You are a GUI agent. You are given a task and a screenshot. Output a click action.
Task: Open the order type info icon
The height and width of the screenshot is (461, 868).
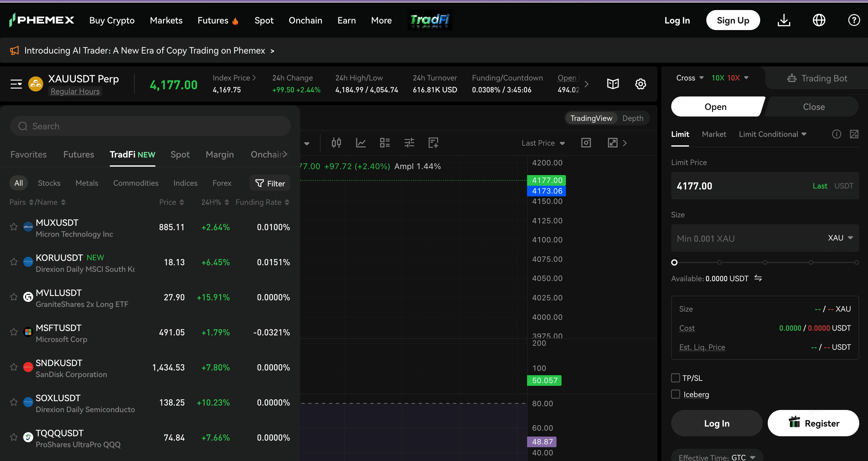(836, 134)
